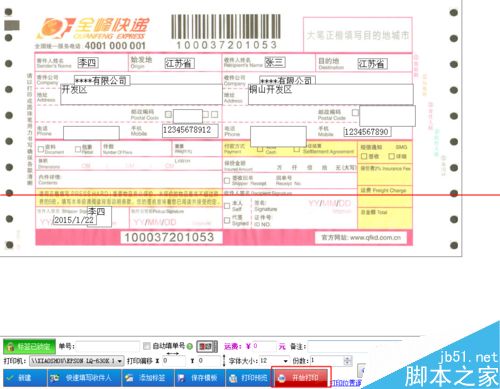Select recipient mobile field 1234567890
This screenshot has height=389, width=500.
tap(367, 132)
